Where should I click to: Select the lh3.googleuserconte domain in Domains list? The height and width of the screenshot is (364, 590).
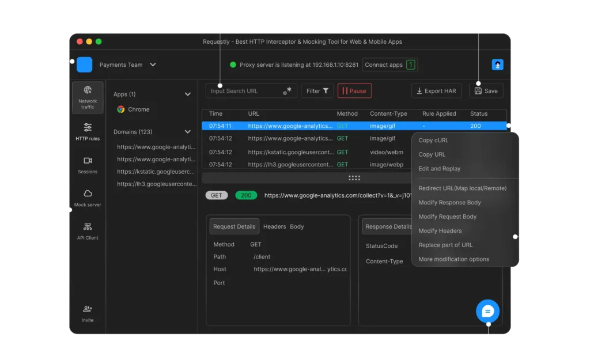157,184
